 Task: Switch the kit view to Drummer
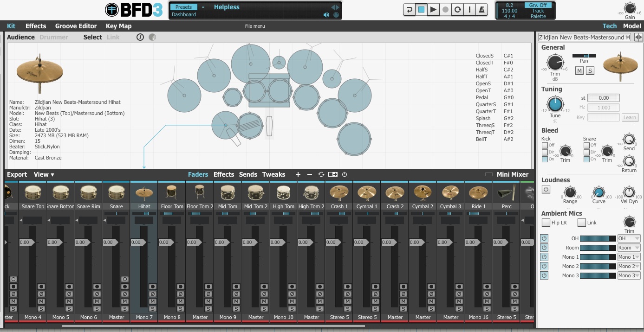click(54, 37)
